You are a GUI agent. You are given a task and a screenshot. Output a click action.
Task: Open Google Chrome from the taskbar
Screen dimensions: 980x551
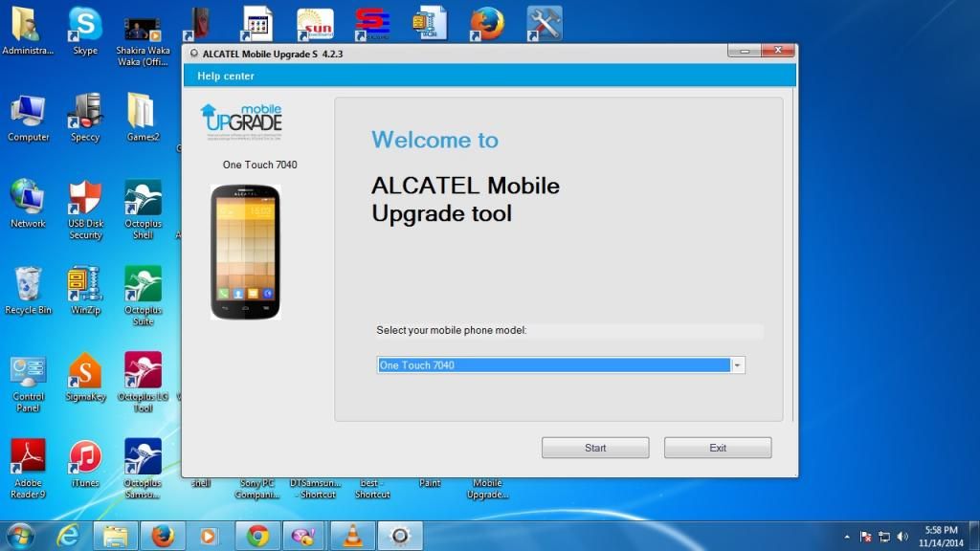tap(257, 536)
